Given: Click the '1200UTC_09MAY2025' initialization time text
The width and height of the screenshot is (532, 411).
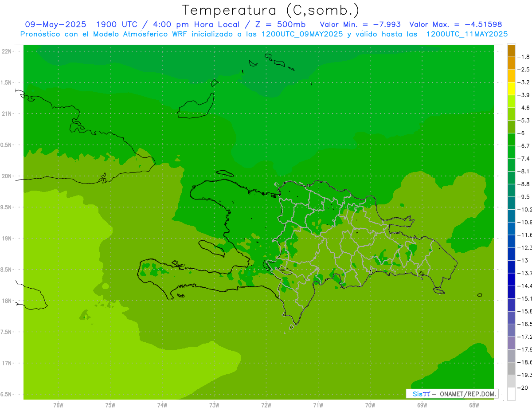Looking at the screenshot, I should click(302, 34).
